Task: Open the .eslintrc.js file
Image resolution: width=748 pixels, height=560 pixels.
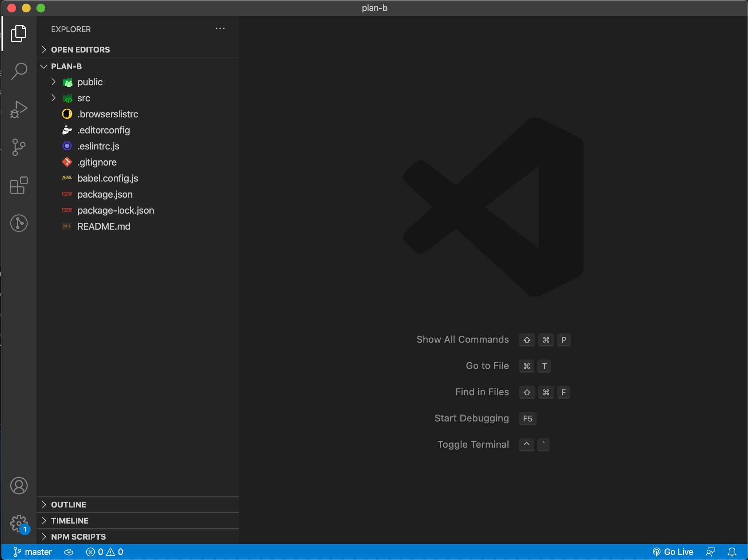Action: (138, 146)
